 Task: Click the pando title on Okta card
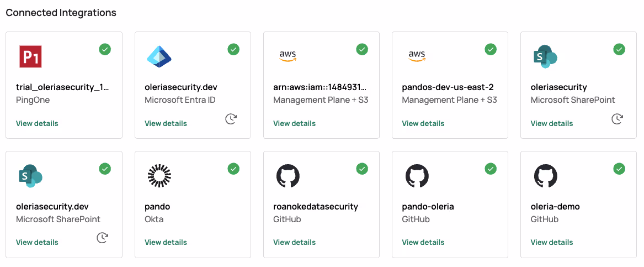click(157, 207)
